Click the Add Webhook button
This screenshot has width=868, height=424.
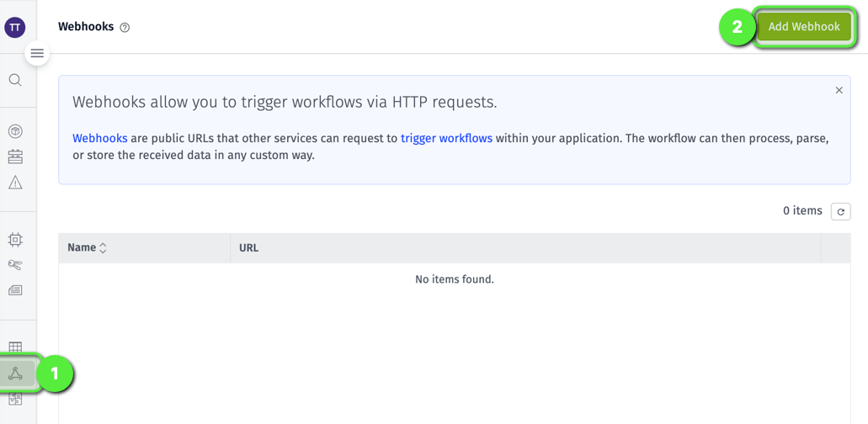click(x=803, y=27)
